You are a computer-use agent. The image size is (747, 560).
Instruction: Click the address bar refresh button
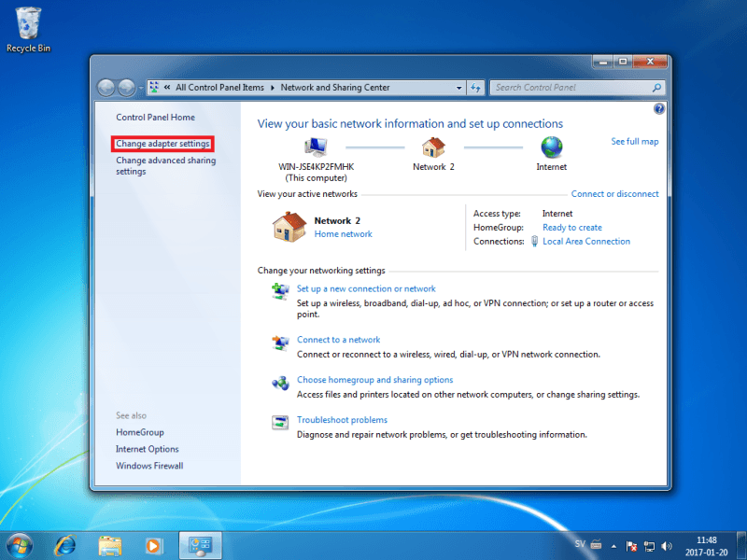tap(475, 88)
